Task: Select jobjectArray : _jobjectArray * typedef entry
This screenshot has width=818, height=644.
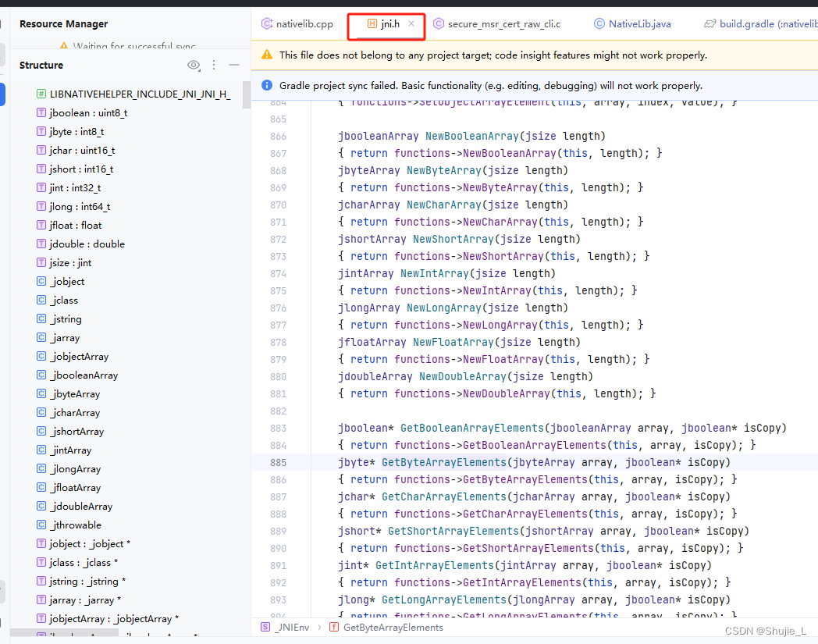Action: click(108, 619)
